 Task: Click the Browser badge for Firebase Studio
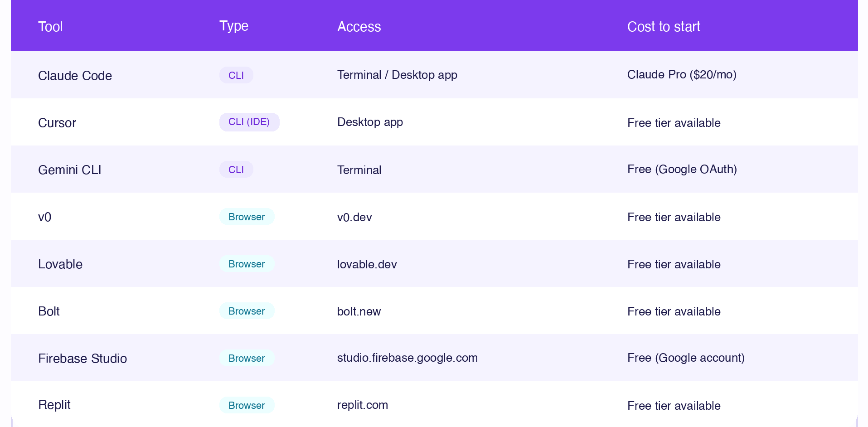(247, 358)
